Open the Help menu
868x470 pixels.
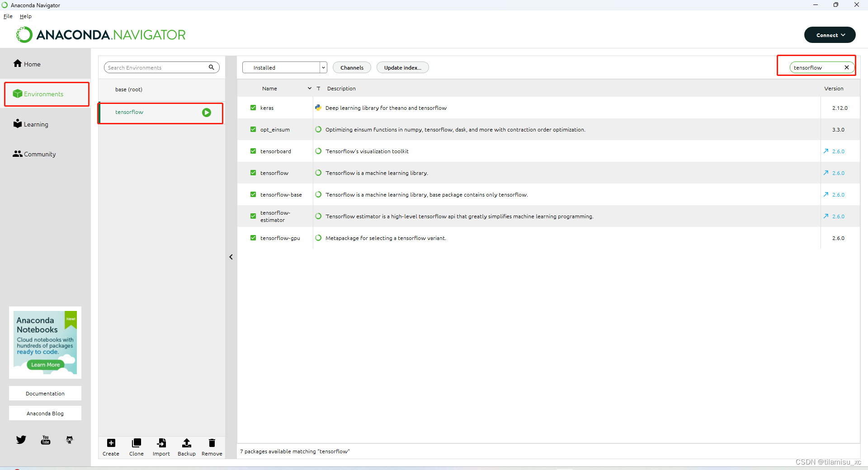pos(26,16)
